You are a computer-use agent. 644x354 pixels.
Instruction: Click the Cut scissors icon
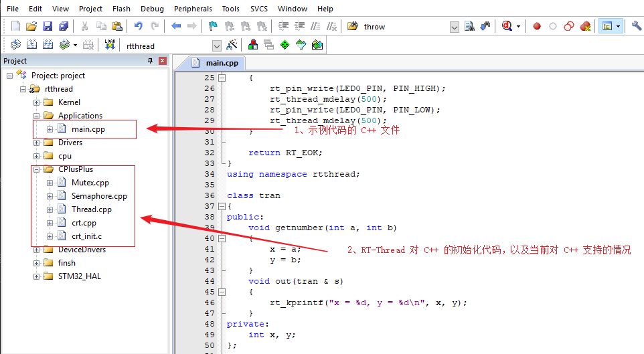point(84,26)
